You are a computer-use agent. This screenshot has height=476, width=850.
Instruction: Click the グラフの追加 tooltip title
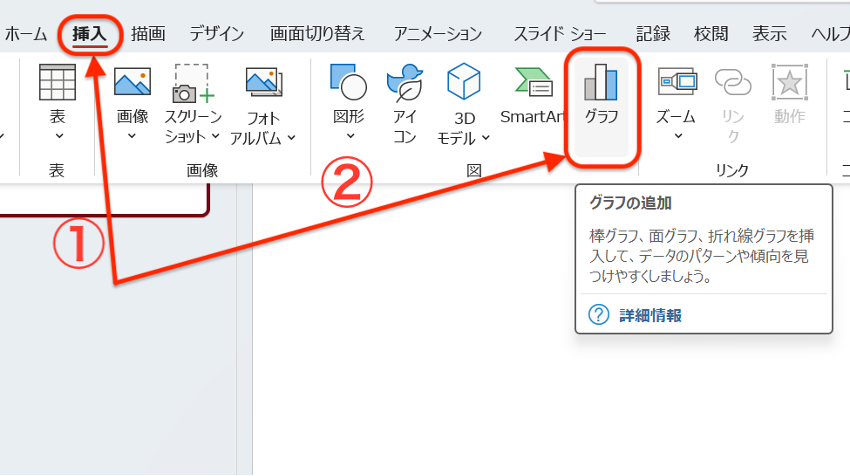point(630,203)
